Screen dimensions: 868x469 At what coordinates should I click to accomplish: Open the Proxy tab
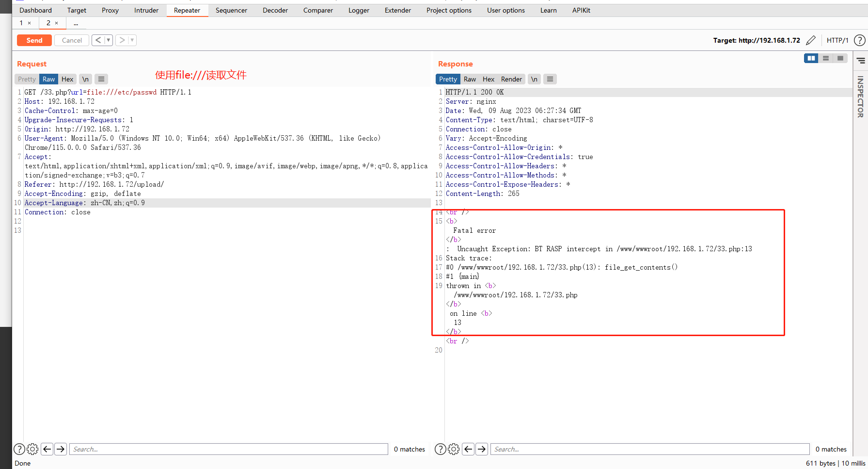coord(110,10)
